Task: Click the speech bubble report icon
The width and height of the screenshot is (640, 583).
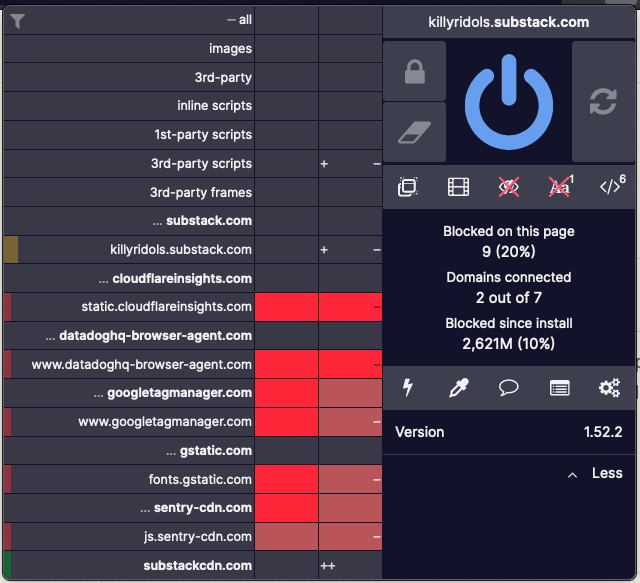Action: [509, 388]
